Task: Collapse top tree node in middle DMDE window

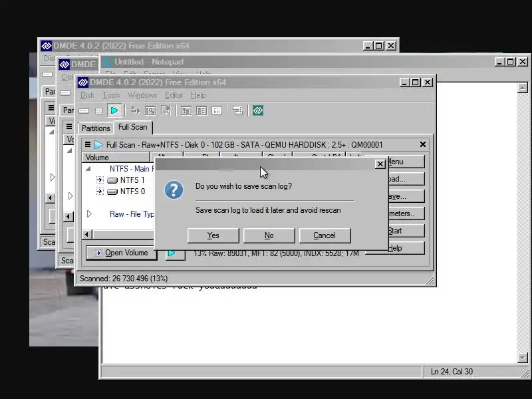Action: 70,151
